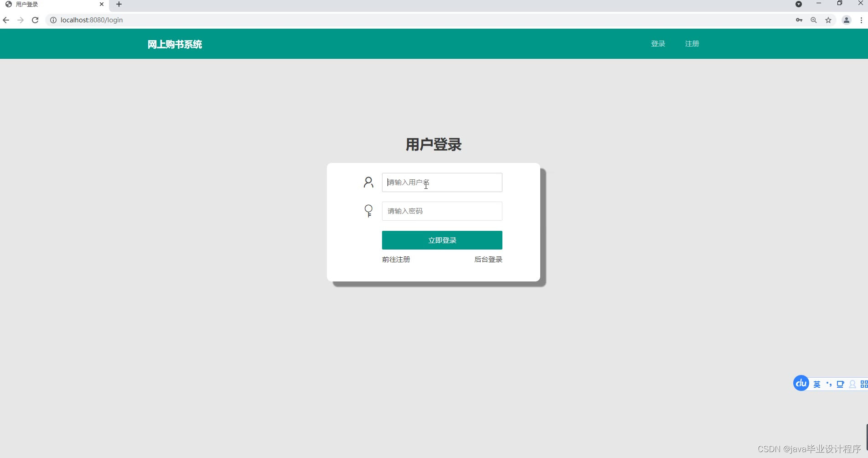The width and height of the screenshot is (868, 458).
Task: Open 登录 in the top navigation
Action: point(658,44)
